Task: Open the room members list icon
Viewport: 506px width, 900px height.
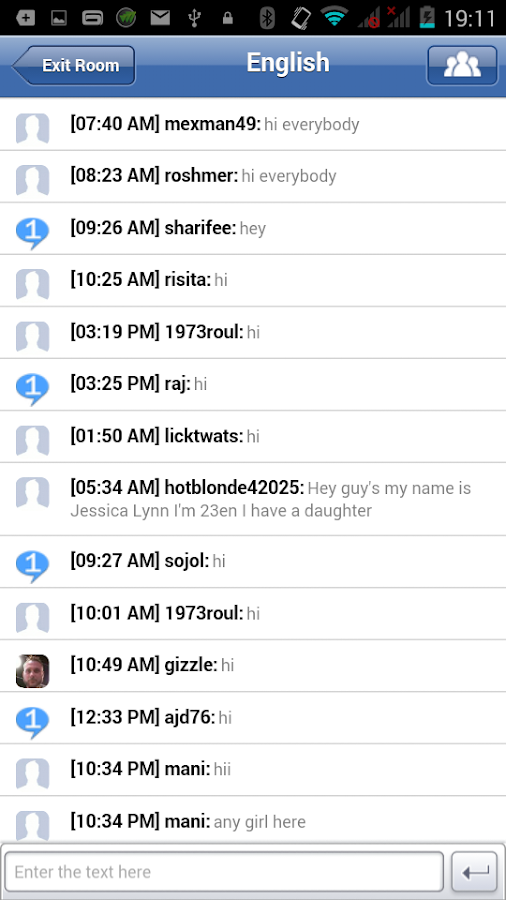Action: tap(462, 65)
